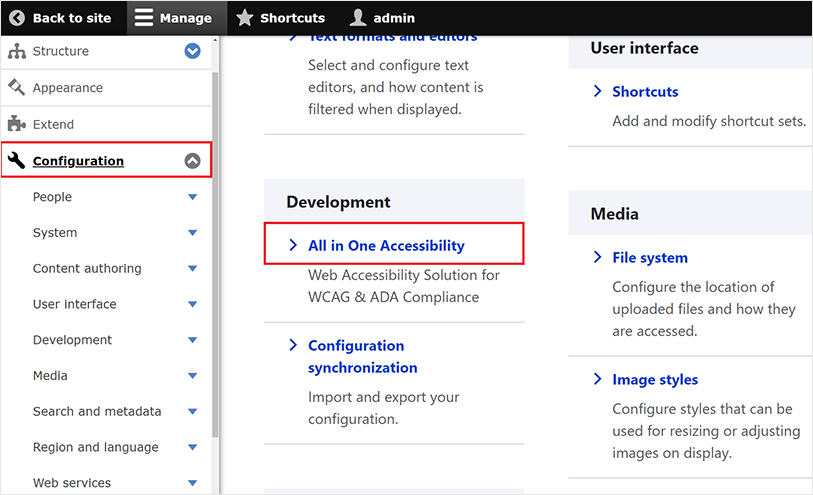Select Web services sidebar item

point(72,483)
